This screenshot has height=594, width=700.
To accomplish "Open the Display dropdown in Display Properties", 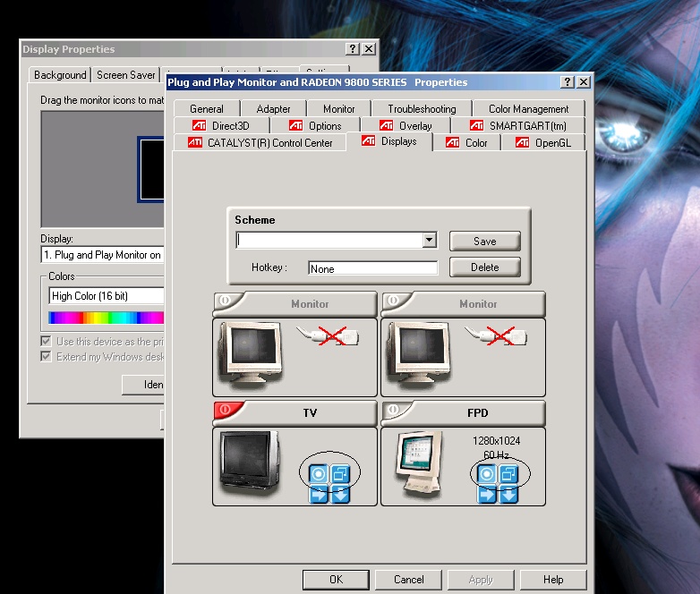I will [x=103, y=255].
